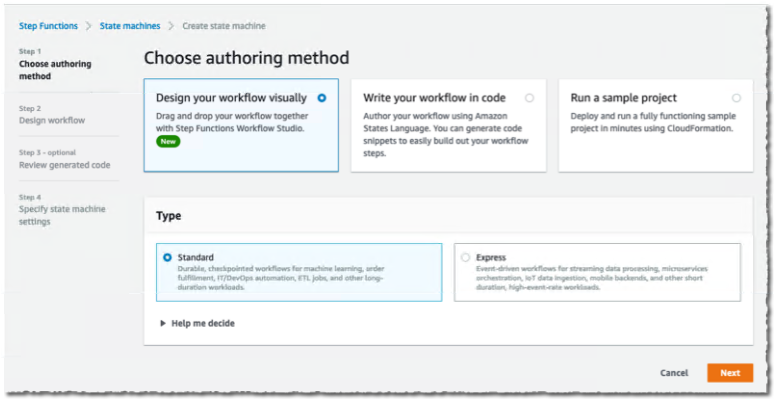This screenshot has width=774, height=399.
Task: Open the Step Functions breadcrumb link
Action: coord(48,26)
